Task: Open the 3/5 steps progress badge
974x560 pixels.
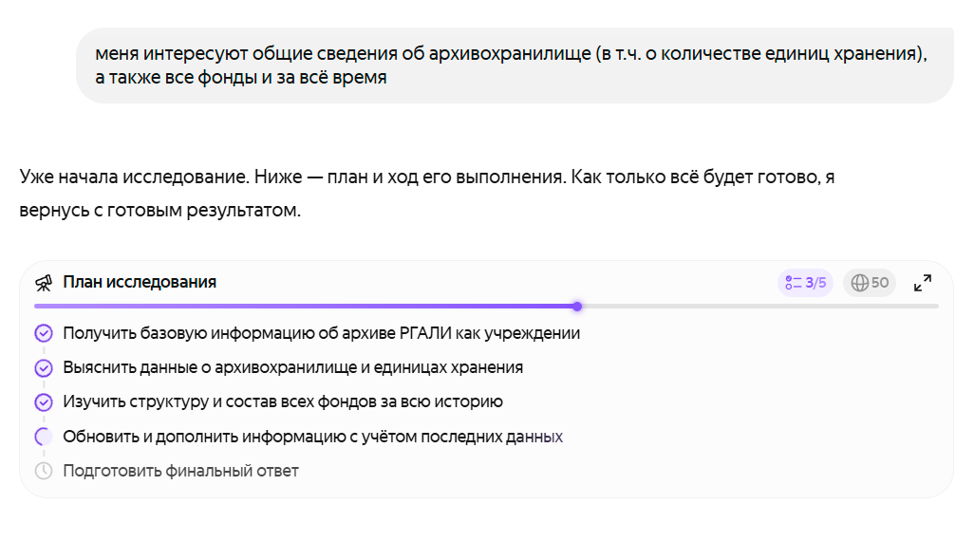Action: 805,283
